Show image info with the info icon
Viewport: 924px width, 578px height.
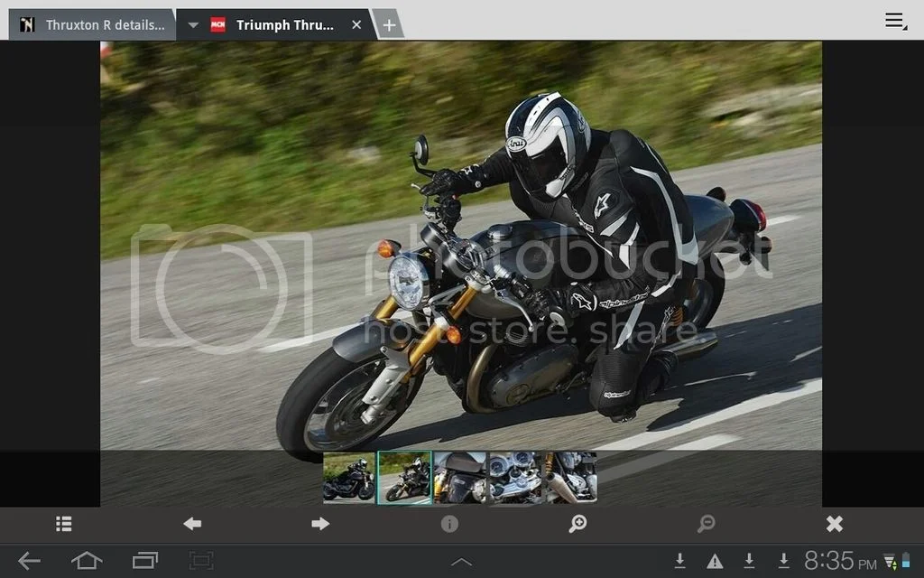449,524
